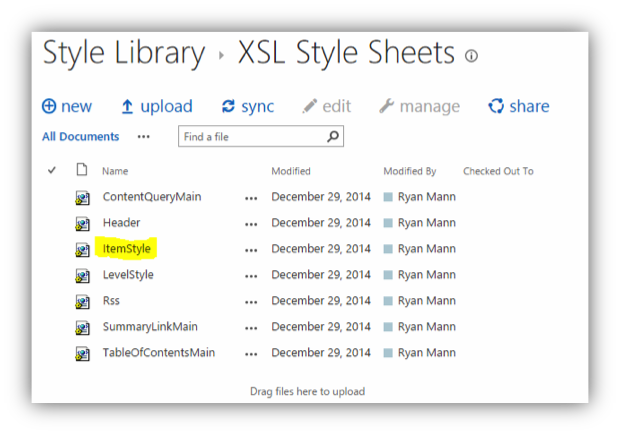Click the December 29, 2014 date in Rss row
Image resolution: width=620 pixels, height=435 pixels.
[x=321, y=301]
